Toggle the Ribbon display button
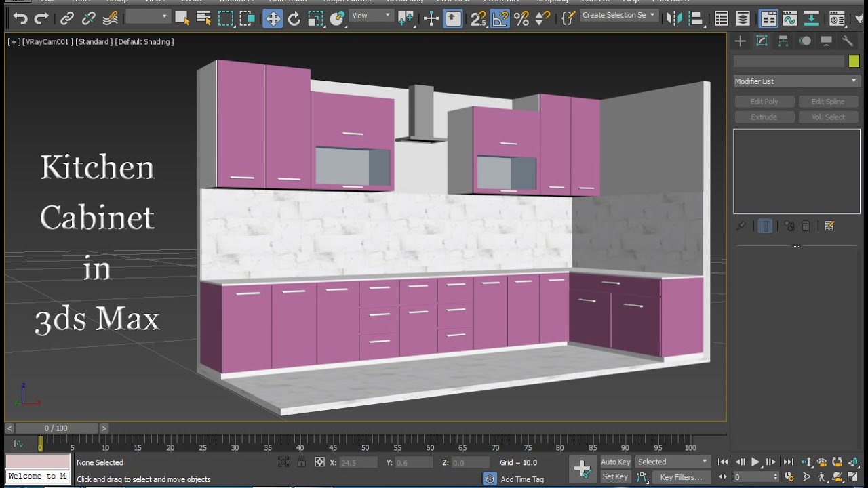 (768, 18)
